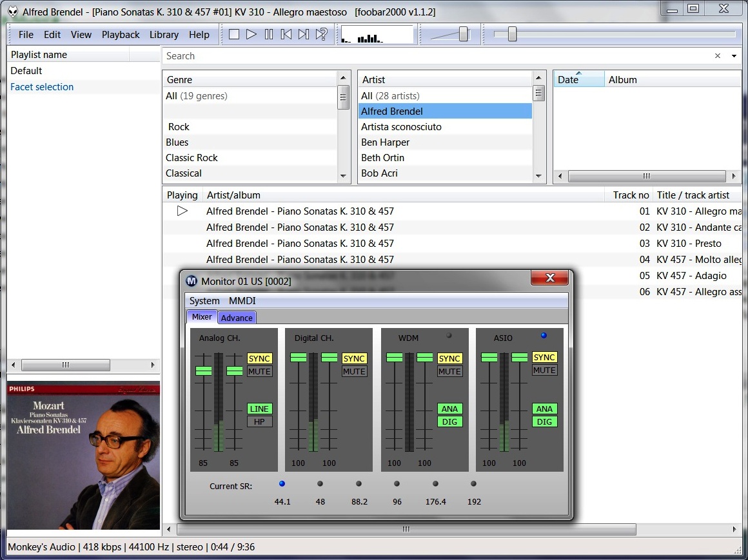Select 192 sample rate indicator

474,484
